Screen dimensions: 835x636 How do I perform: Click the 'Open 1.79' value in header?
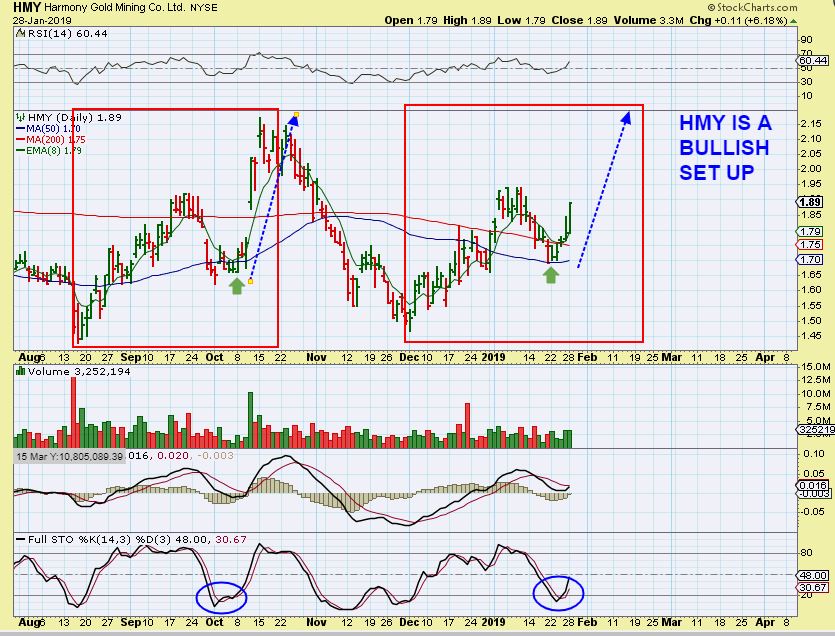tap(411, 20)
